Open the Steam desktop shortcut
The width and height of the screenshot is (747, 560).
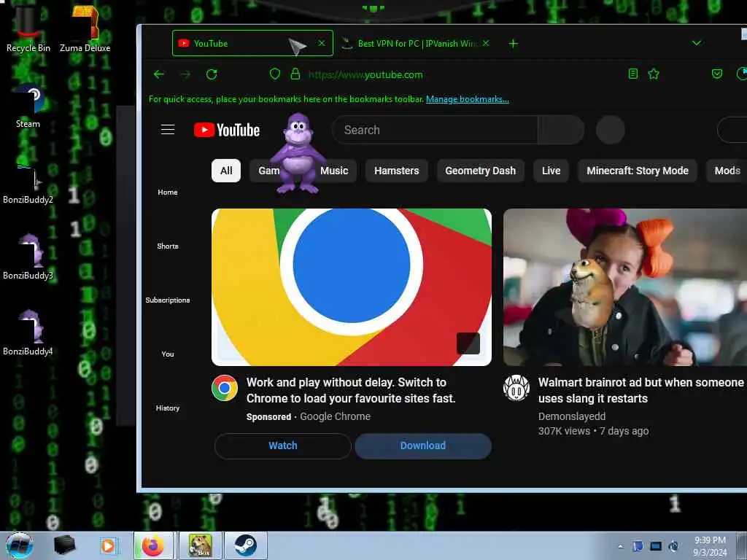(x=28, y=106)
